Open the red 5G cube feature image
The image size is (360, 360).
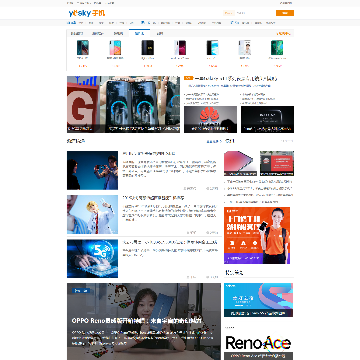[x=83, y=104]
